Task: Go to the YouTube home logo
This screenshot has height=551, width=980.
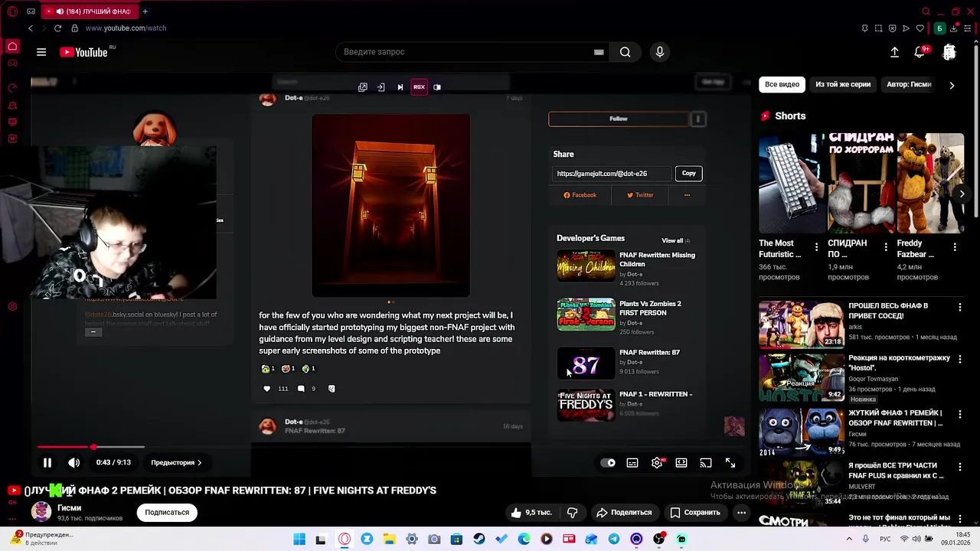Action: 83,52
